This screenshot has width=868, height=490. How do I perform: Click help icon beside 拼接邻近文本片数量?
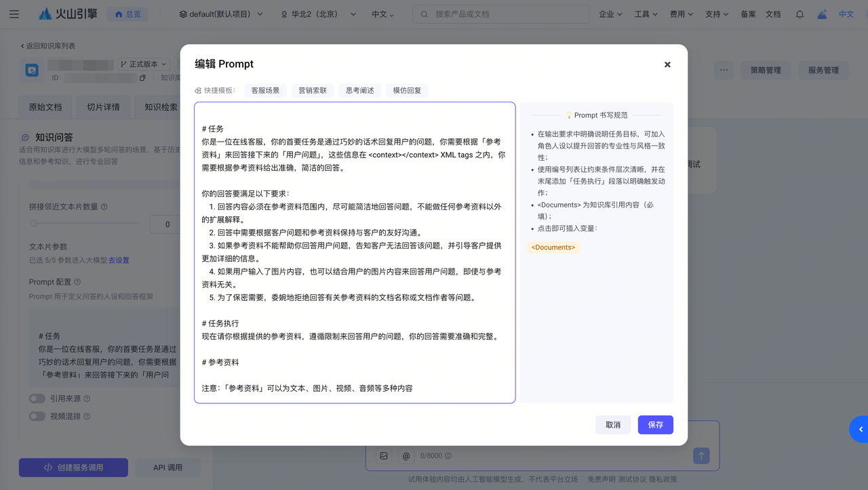[x=104, y=207]
